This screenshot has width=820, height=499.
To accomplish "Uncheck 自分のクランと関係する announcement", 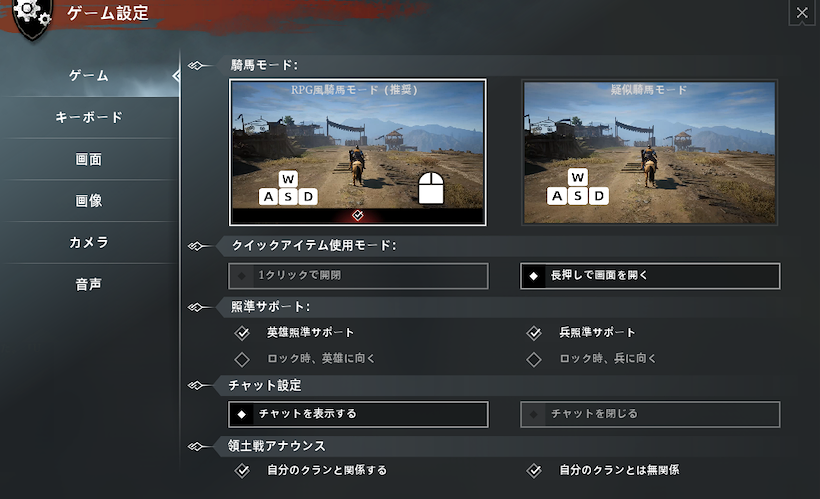I will pos(242,470).
